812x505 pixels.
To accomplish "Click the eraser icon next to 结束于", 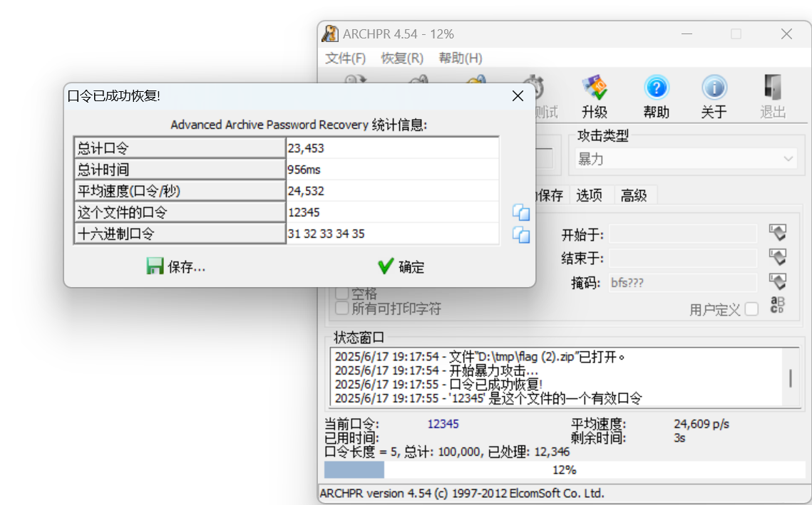I will point(777,256).
